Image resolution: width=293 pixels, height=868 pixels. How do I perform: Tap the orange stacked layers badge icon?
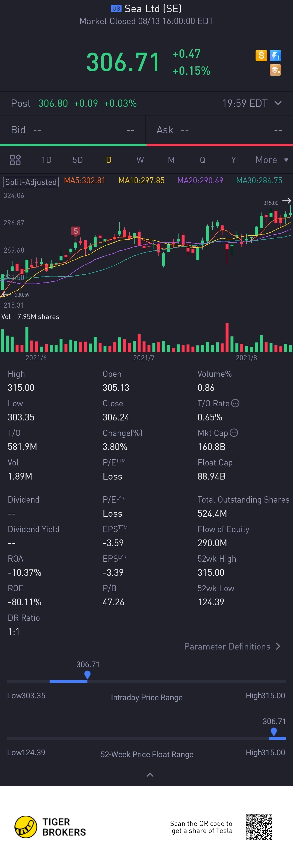click(x=275, y=70)
